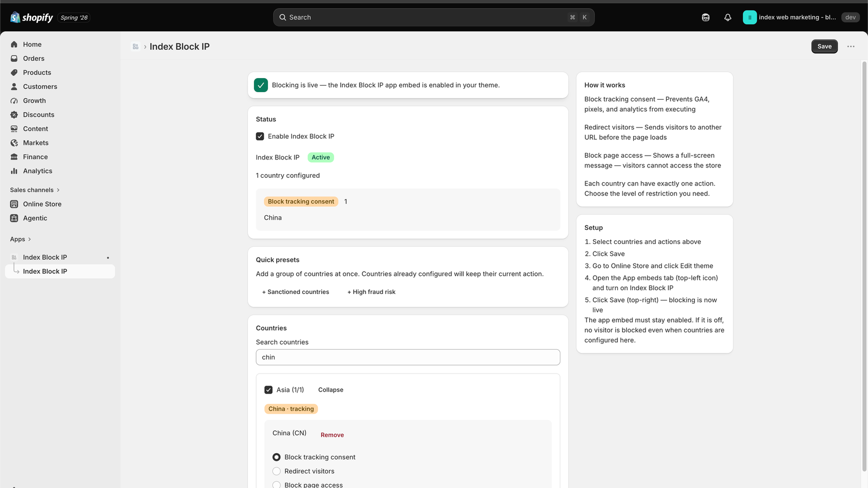Click the How it works heading
Image resolution: width=868 pixels, height=488 pixels.
click(605, 85)
